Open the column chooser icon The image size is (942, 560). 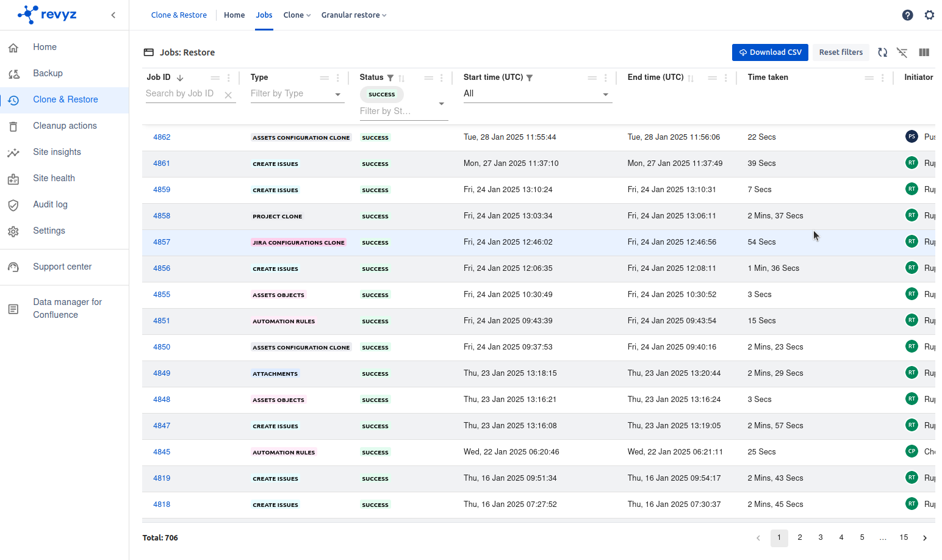click(x=924, y=52)
